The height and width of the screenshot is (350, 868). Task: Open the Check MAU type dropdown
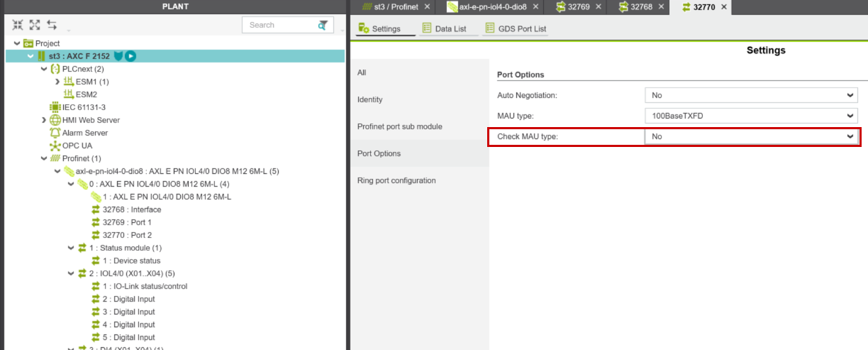coord(751,136)
